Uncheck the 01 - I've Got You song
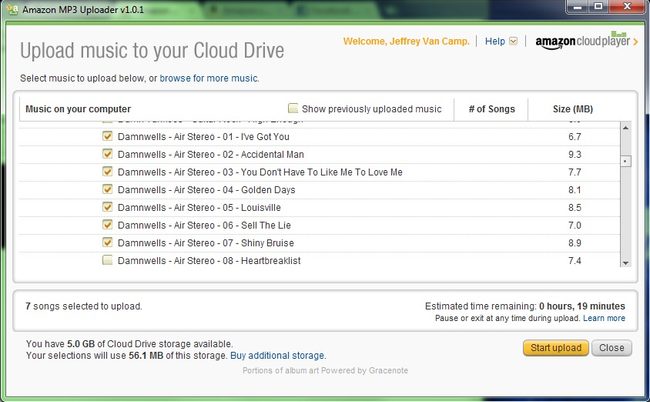The image size is (650, 402). tap(107, 136)
